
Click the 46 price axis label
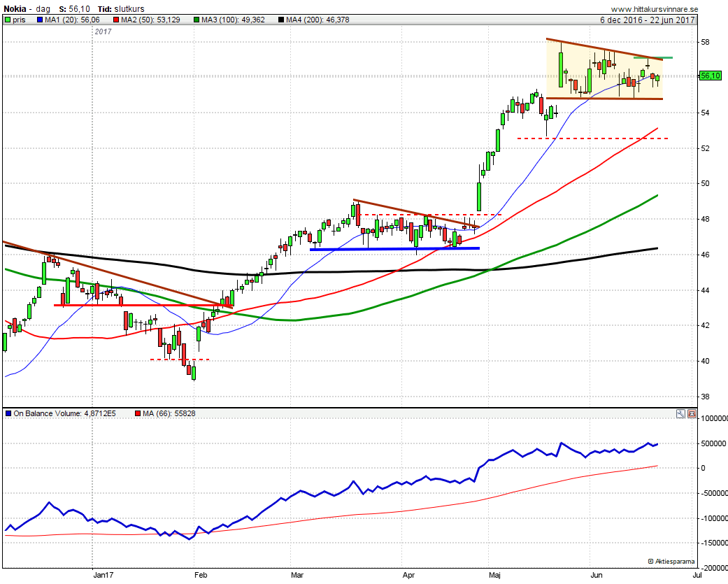705,255
